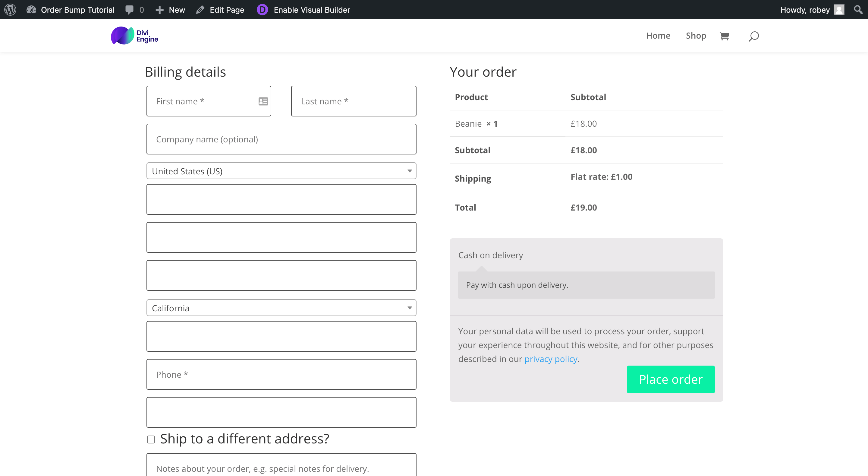Click Pay with cash upon delivery text
868x476 pixels.
tap(517, 285)
